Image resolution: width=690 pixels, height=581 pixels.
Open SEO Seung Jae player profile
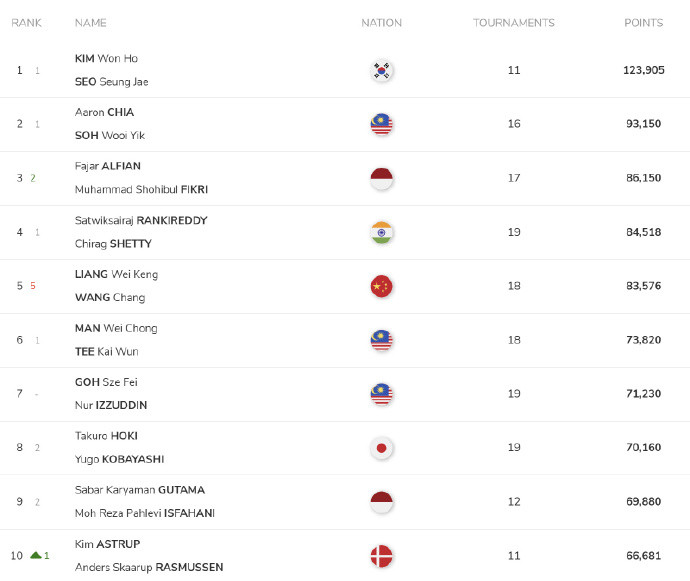pyautogui.click(x=111, y=82)
